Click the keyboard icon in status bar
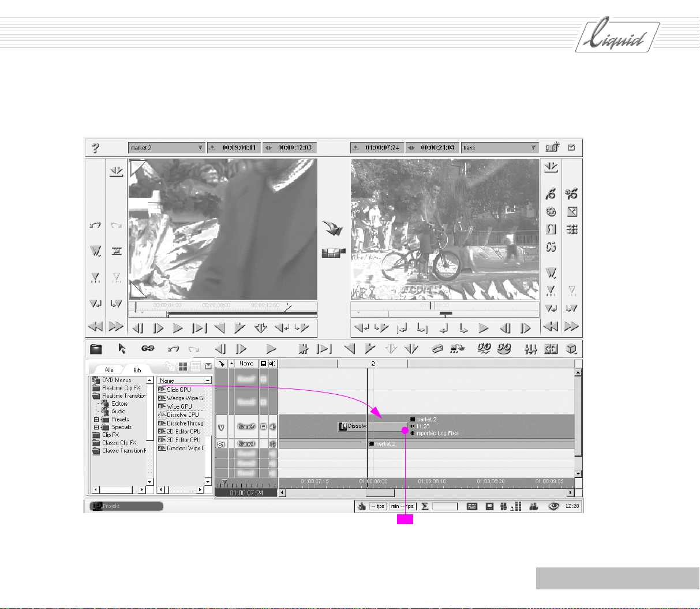Image resolution: width=700 pixels, height=609 pixels. [472, 506]
